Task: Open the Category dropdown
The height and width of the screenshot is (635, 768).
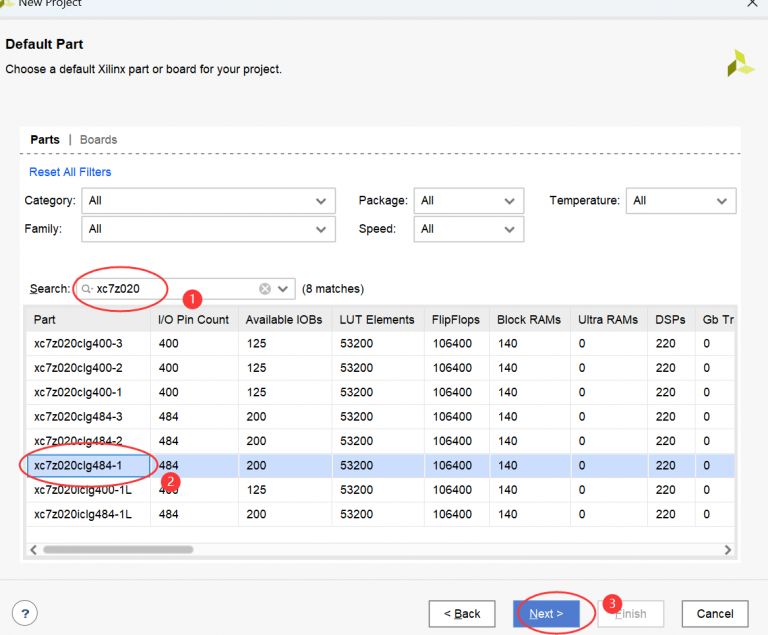Action: (208, 201)
